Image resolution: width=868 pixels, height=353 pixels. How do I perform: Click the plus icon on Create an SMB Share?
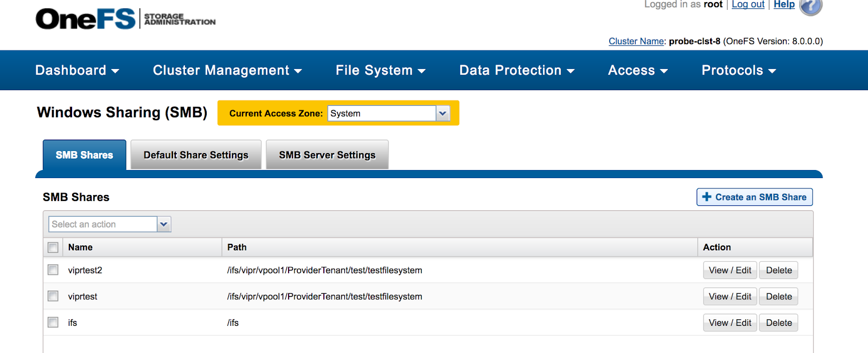(706, 197)
